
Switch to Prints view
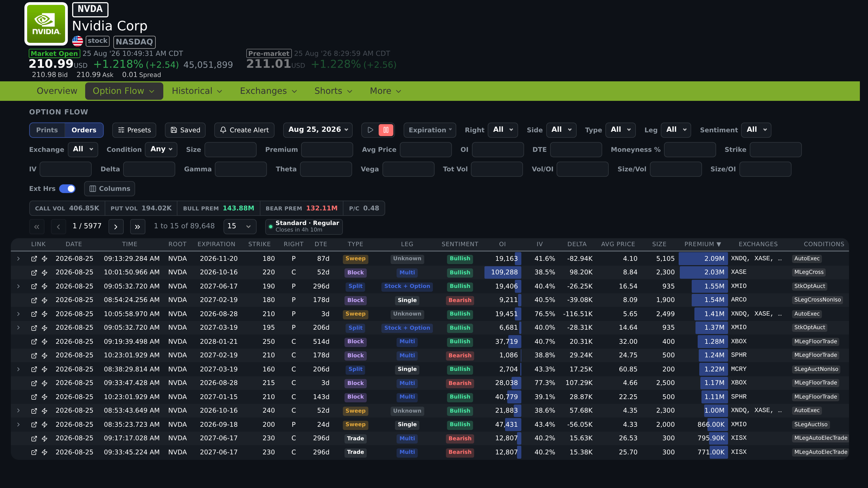point(47,130)
